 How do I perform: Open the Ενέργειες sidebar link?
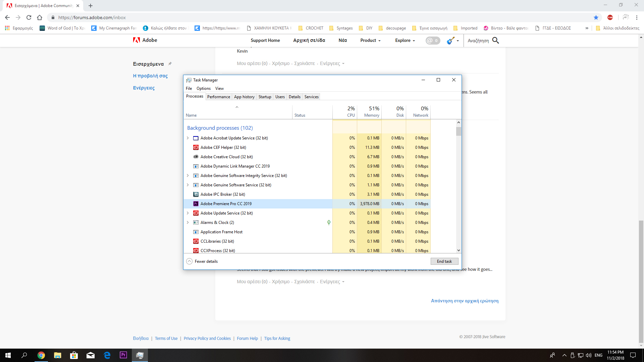[x=144, y=88]
